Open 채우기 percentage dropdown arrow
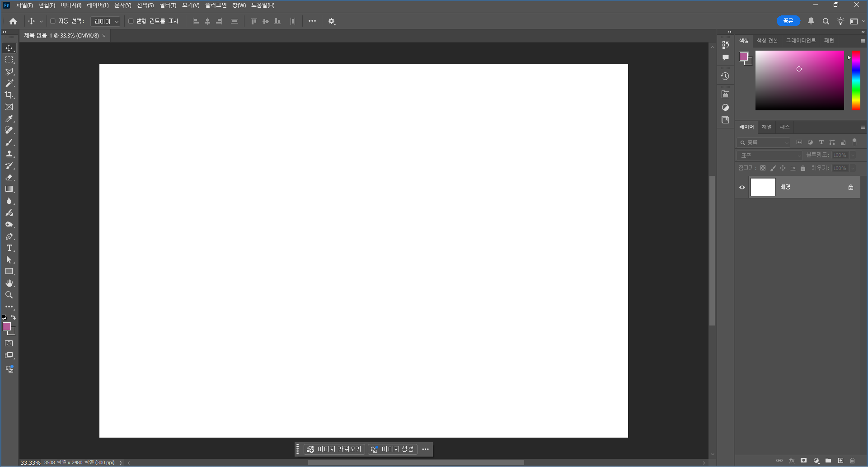Image resolution: width=868 pixels, height=467 pixels. (853, 168)
